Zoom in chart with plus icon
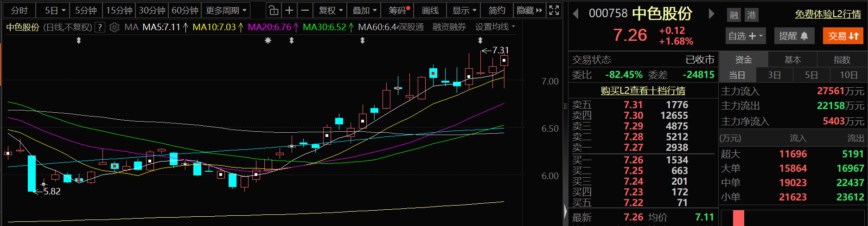Screen dimensions: 868x226 289,10
